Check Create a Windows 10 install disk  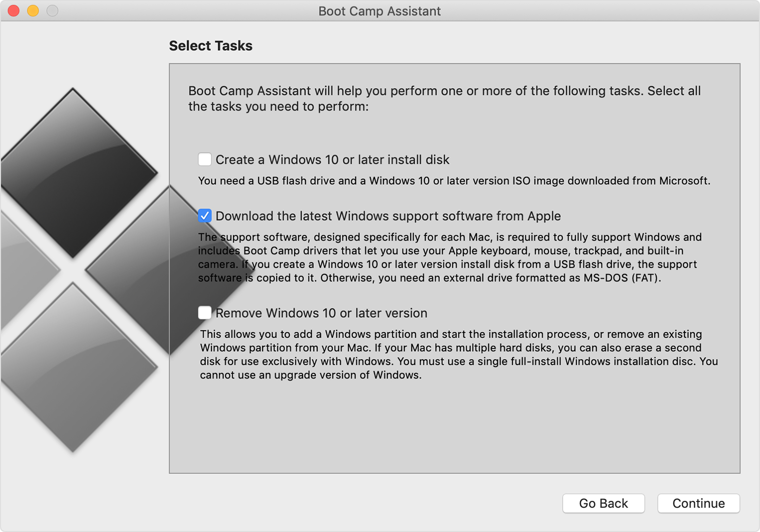coord(205,159)
